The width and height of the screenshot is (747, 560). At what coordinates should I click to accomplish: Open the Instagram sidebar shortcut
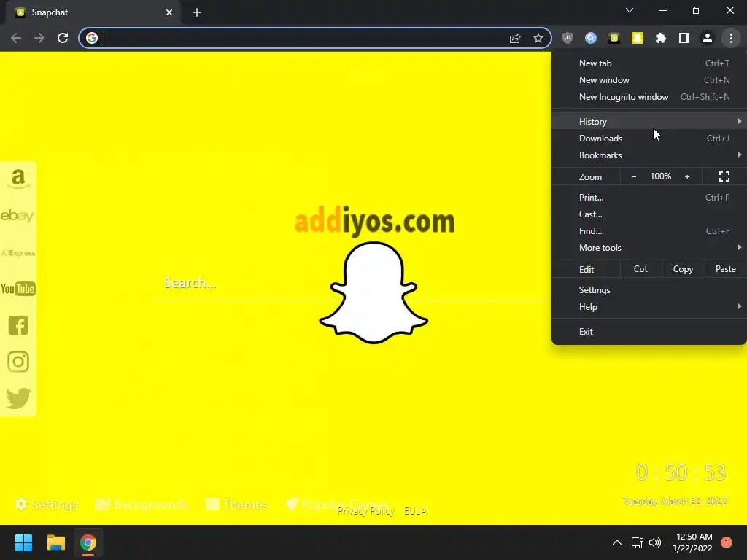pyautogui.click(x=18, y=362)
